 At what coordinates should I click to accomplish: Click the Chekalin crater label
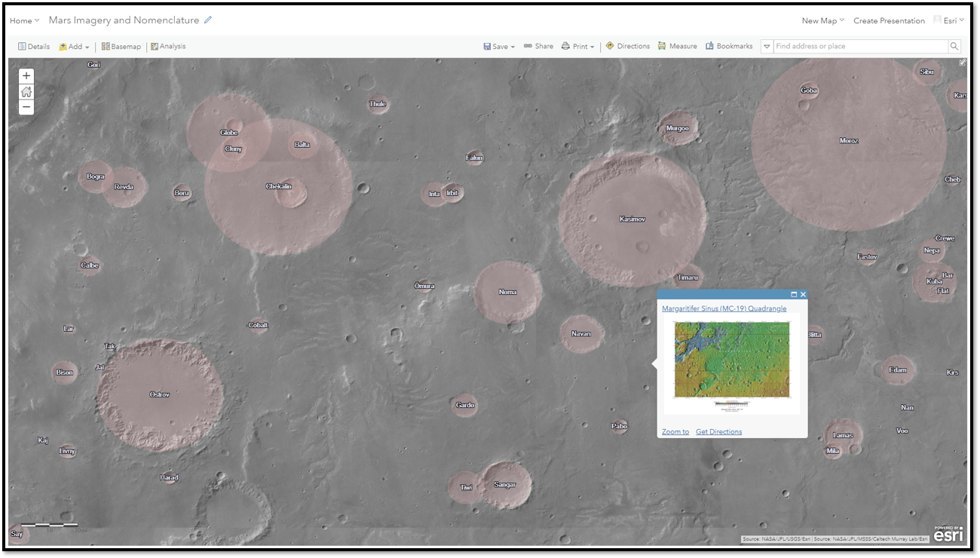click(278, 186)
